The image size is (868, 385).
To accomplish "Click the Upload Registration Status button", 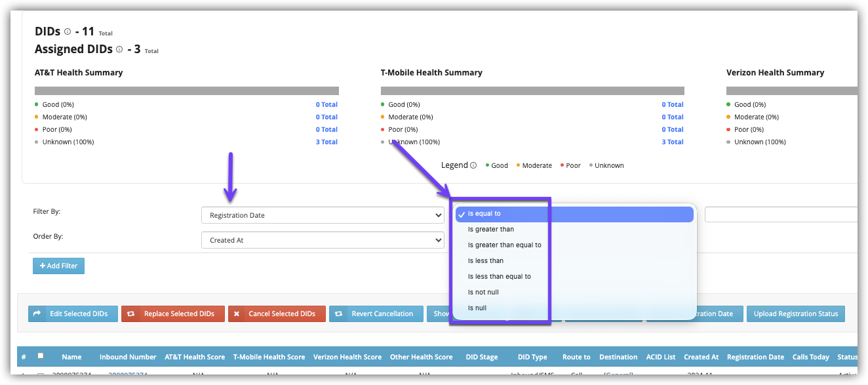I will click(x=795, y=314).
